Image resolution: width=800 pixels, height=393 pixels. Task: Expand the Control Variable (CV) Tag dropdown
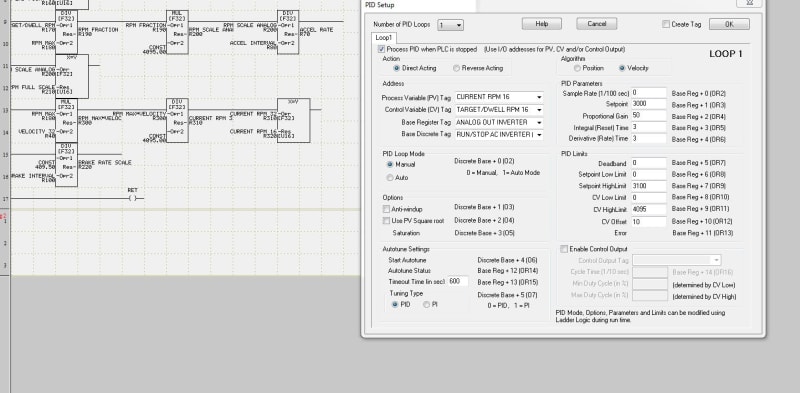click(539, 110)
